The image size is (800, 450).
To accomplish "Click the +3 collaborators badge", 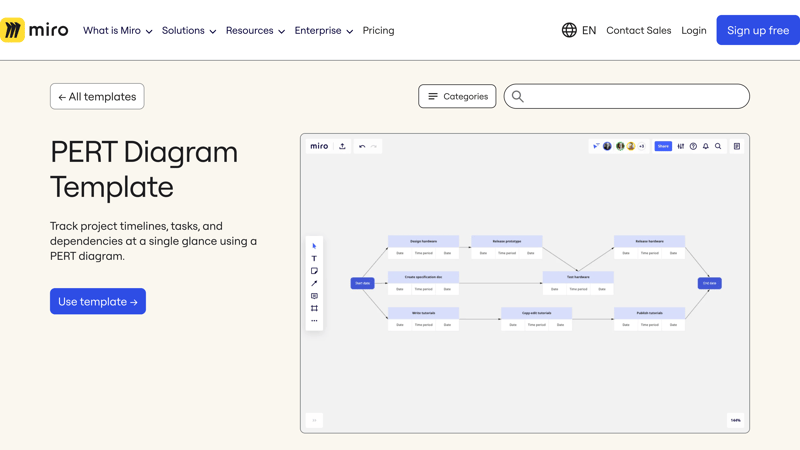I will 642,146.
